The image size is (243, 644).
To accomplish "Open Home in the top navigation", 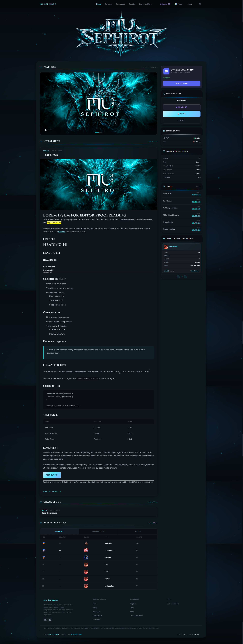I will point(99,4).
